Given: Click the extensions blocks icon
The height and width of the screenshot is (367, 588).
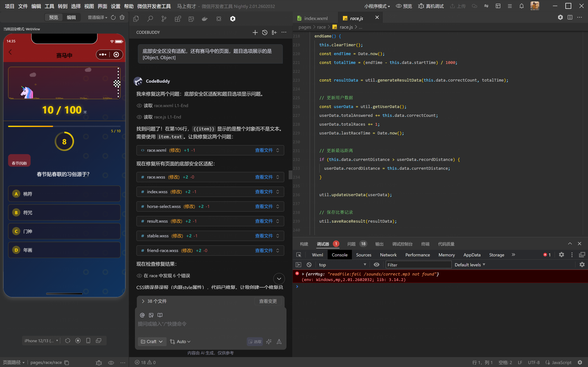Looking at the screenshot, I should pyautogui.click(x=178, y=19).
